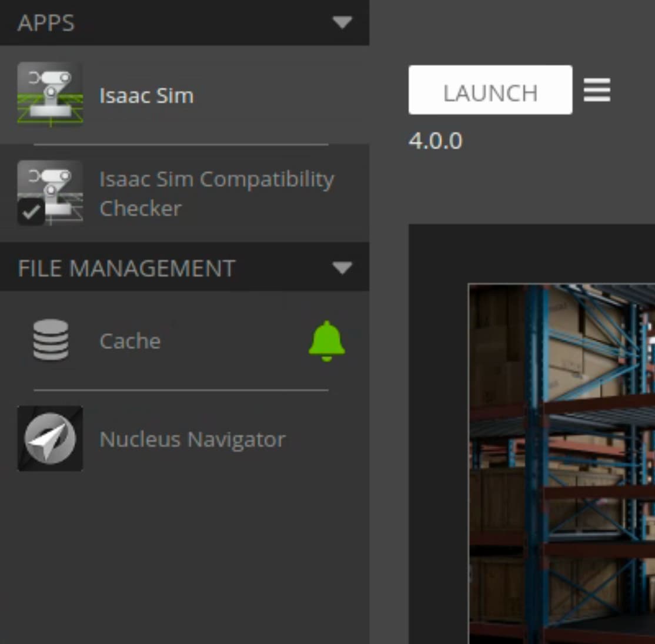This screenshot has height=644, width=655.
Task: Click the APPS section header
Action: pyautogui.click(x=185, y=22)
